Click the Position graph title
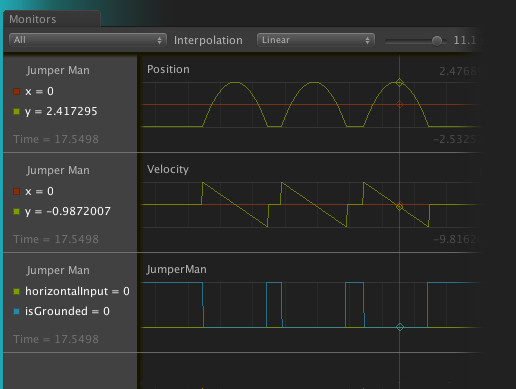Image resolution: width=516 pixels, height=389 pixels. 168,69
